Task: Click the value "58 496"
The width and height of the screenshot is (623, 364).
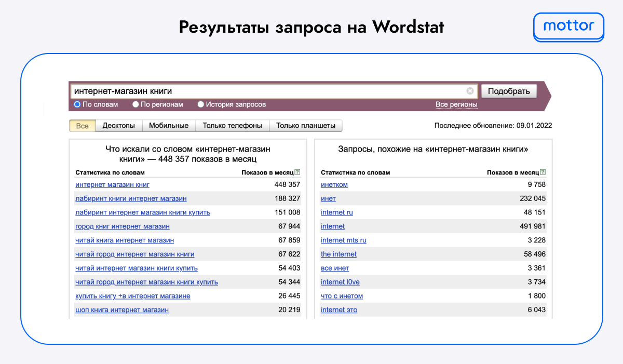Action: tap(535, 254)
